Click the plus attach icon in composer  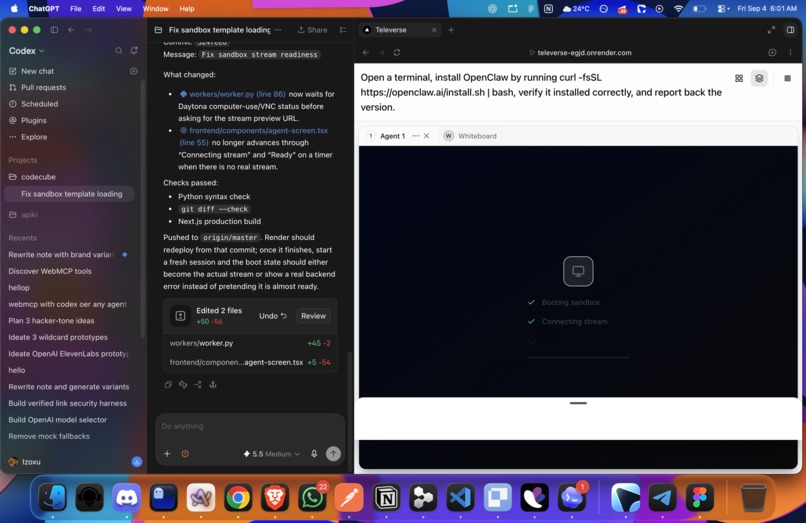tap(167, 454)
